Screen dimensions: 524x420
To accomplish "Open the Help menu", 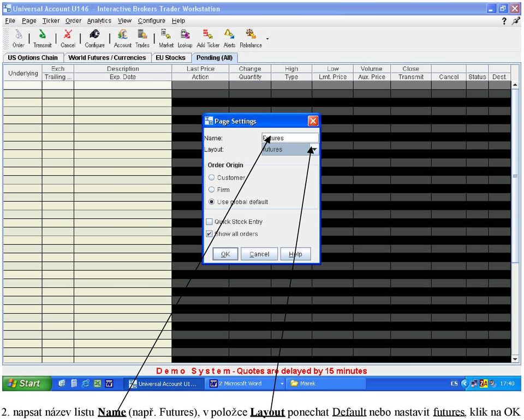I will pyautogui.click(x=178, y=21).
